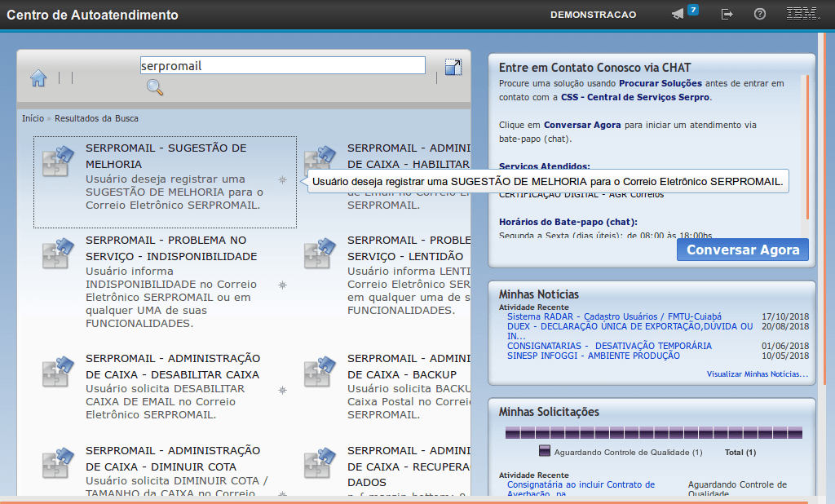The width and height of the screenshot is (835, 504).
Task: Open request Consignatária ao incluir Contrato de Averbação
Action: 581,489
